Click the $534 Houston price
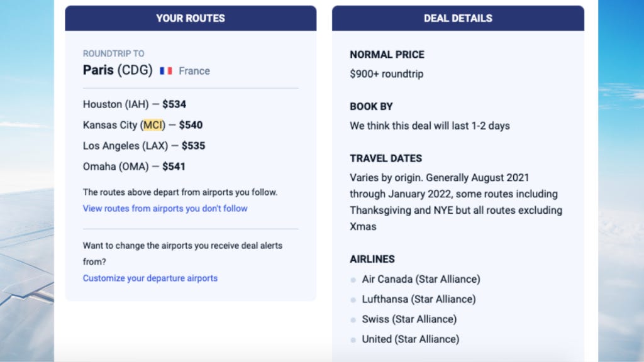 pos(174,104)
